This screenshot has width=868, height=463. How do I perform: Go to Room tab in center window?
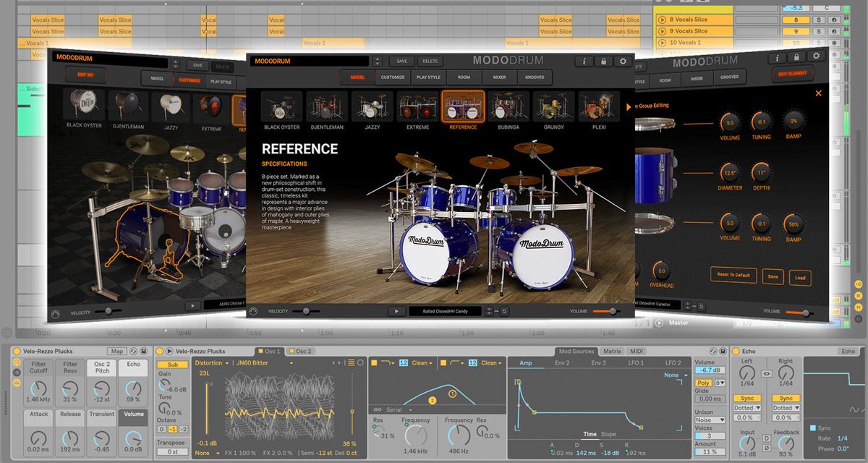[464, 77]
